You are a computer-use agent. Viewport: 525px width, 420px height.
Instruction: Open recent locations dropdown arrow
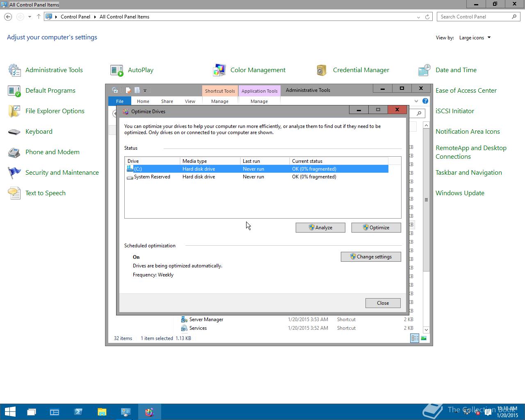point(30,17)
